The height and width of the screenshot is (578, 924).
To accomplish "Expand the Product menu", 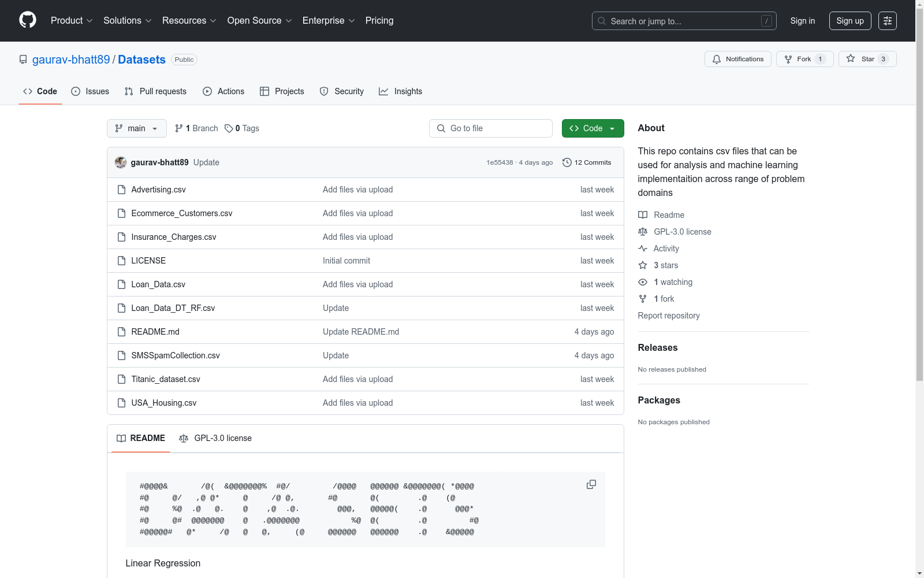I will tap(72, 21).
